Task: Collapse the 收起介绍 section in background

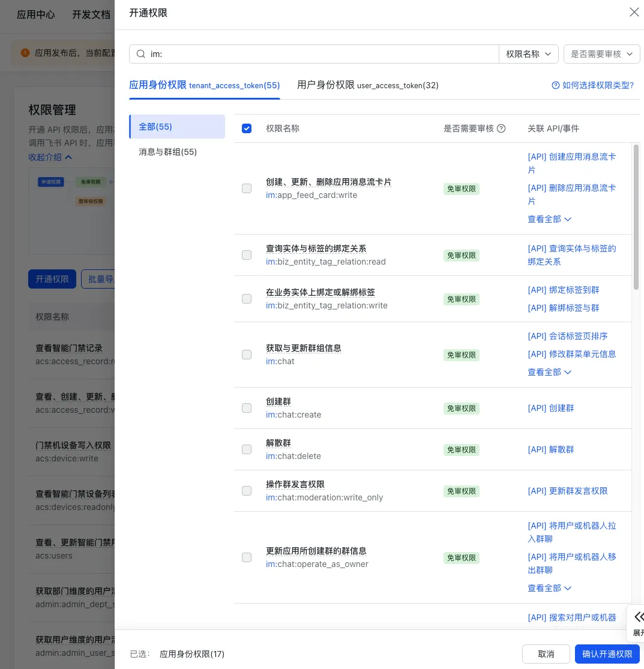Action: [49, 157]
